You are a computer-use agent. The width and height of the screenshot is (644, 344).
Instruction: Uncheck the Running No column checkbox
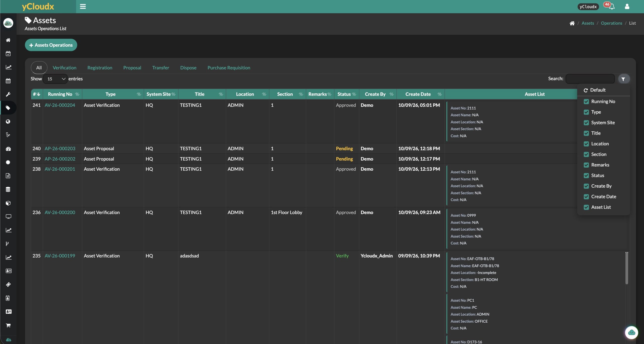click(586, 102)
